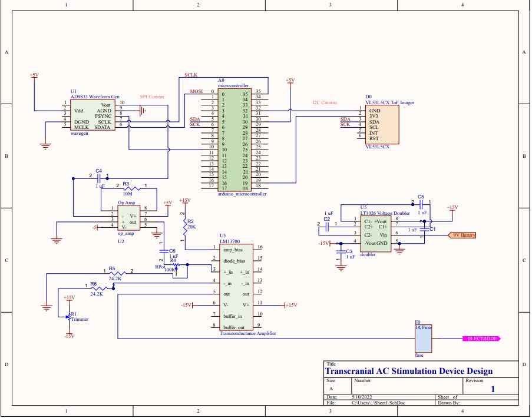The image size is (532, 418).
Task: Select the -15V port left of capacitor C3
Action: click(x=325, y=243)
